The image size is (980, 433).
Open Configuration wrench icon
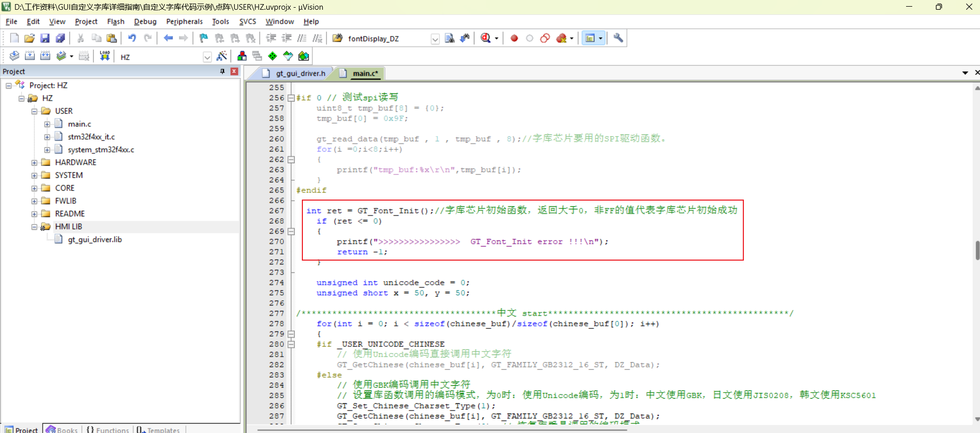click(618, 38)
